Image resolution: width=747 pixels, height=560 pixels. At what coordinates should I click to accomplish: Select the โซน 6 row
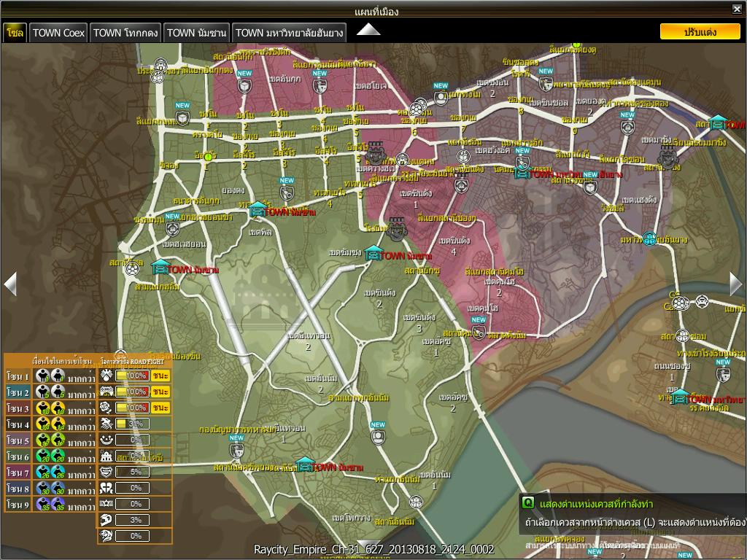pyautogui.click(x=50, y=456)
